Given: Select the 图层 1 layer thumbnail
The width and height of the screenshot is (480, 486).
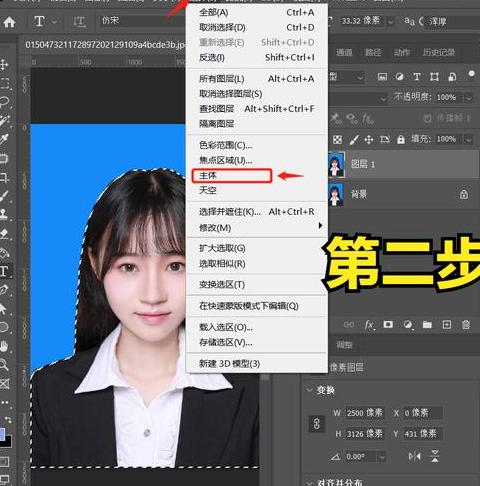Looking at the screenshot, I should (x=336, y=164).
